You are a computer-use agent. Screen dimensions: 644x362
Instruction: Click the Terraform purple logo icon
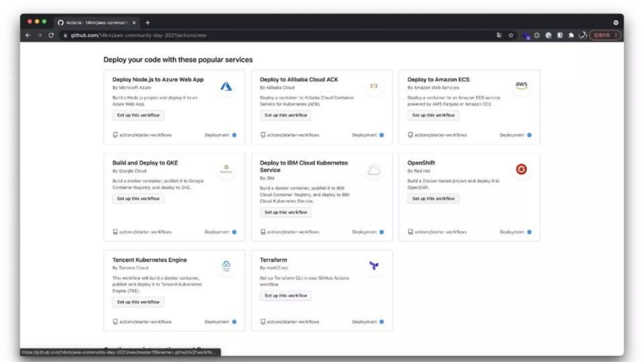[374, 266]
